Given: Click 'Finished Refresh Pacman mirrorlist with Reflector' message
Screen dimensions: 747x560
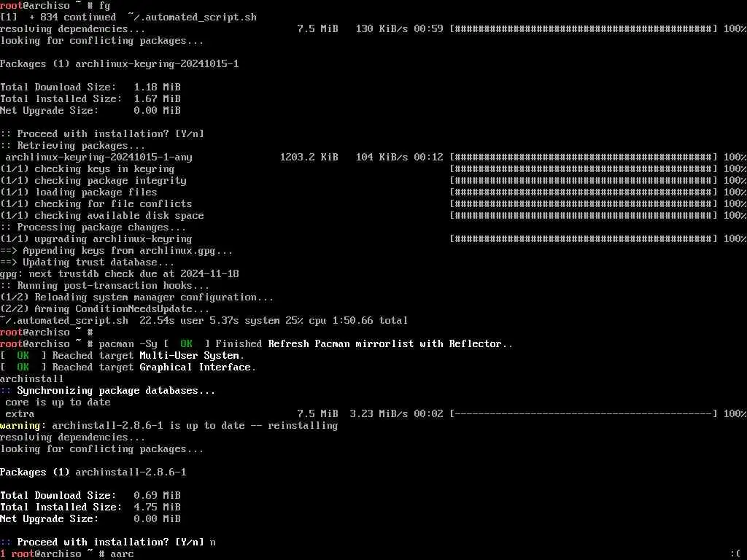Looking at the screenshot, I should pyautogui.click(x=364, y=344).
